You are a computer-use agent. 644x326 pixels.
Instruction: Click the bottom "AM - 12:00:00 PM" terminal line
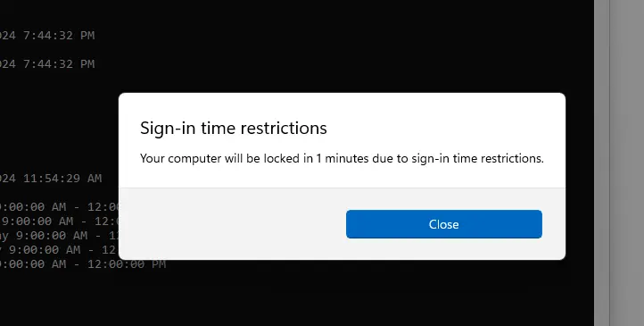(x=83, y=264)
